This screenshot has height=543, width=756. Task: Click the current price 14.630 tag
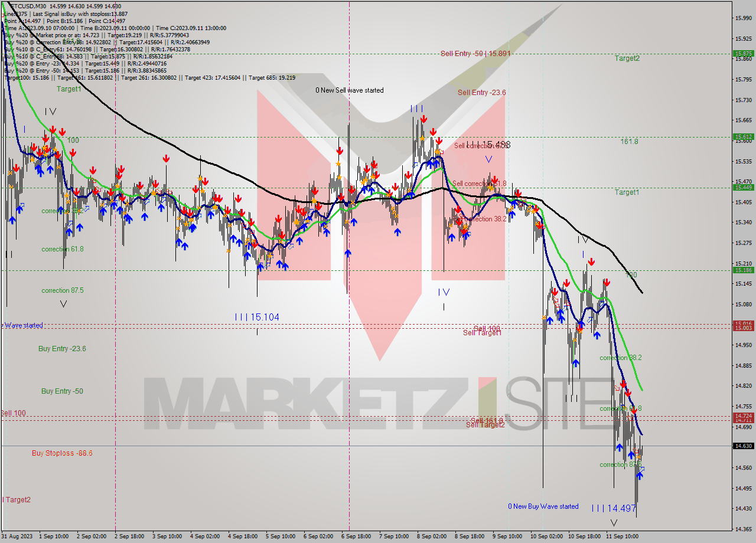tap(743, 446)
